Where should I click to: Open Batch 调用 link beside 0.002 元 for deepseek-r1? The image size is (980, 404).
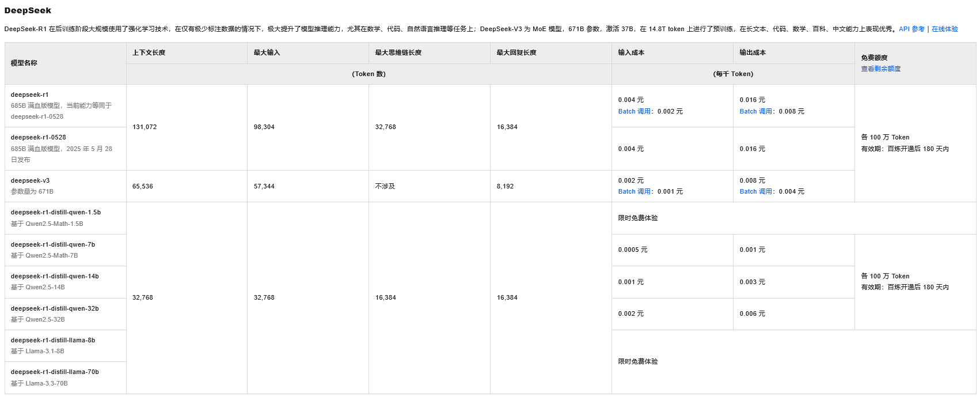tap(635, 111)
